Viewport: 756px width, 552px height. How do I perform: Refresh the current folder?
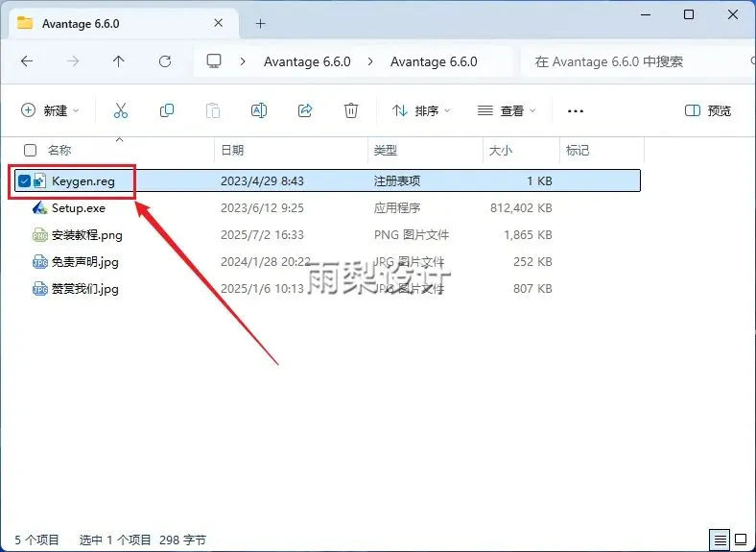[165, 61]
